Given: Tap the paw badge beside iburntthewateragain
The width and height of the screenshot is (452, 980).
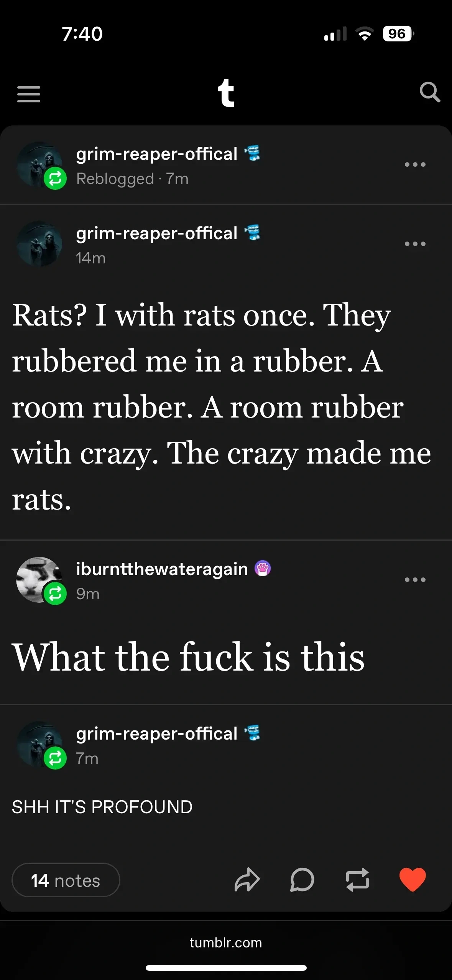Looking at the screenshot, I should click(x=263, y=569).
